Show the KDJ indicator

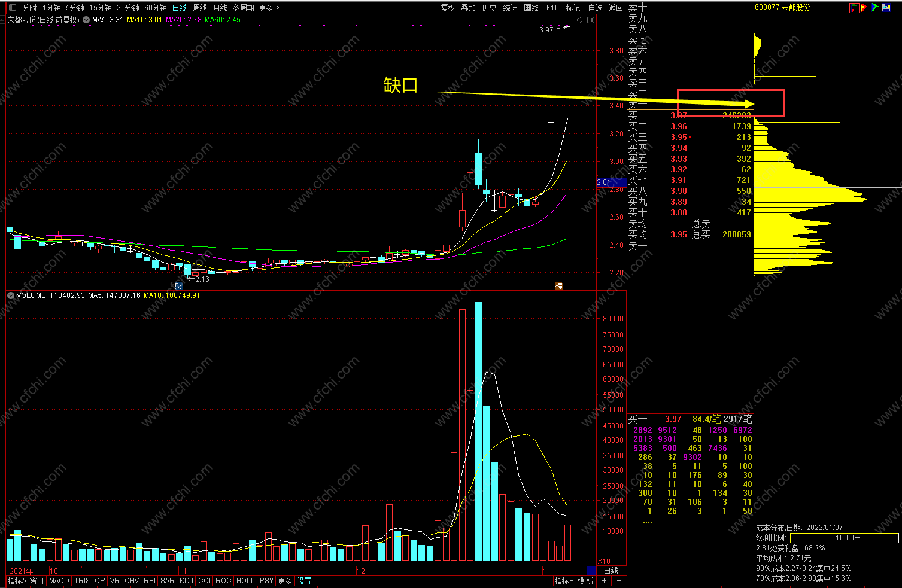tap(186, 581)
